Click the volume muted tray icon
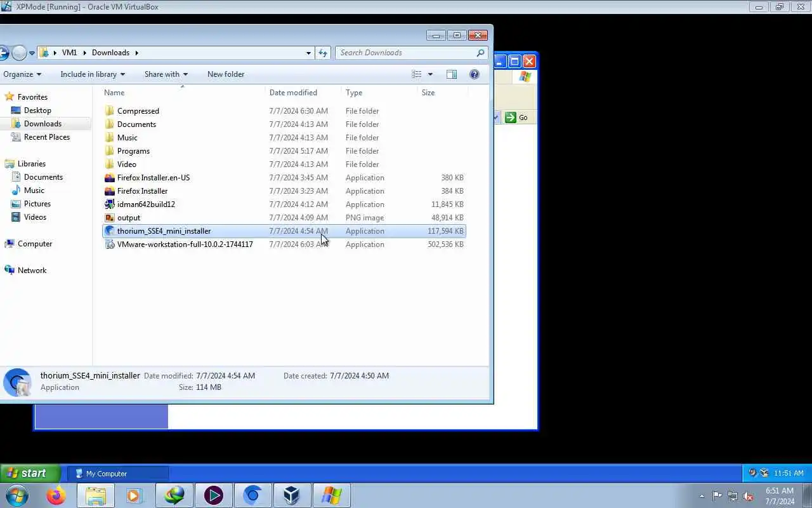 click(748, 496)
